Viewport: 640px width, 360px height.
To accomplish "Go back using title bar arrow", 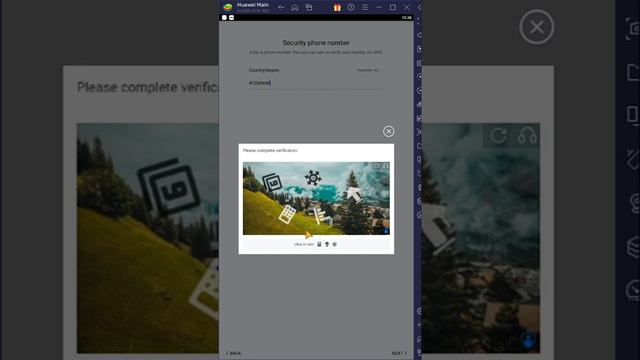I will (281, 7).
